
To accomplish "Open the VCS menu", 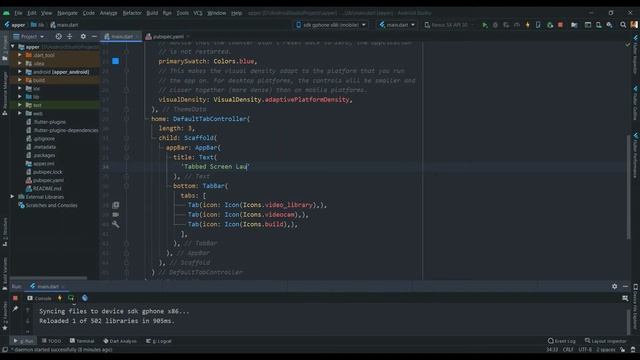I will [x=198, y=13].
